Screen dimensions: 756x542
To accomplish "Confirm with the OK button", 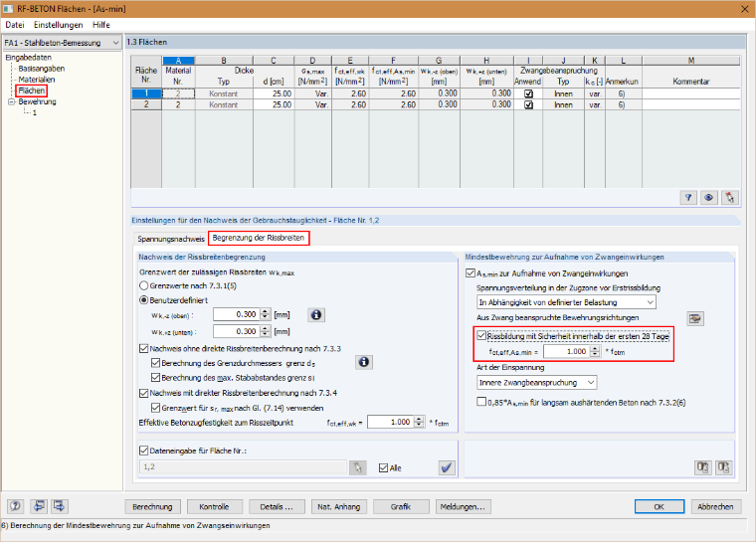I will [660, 507].
